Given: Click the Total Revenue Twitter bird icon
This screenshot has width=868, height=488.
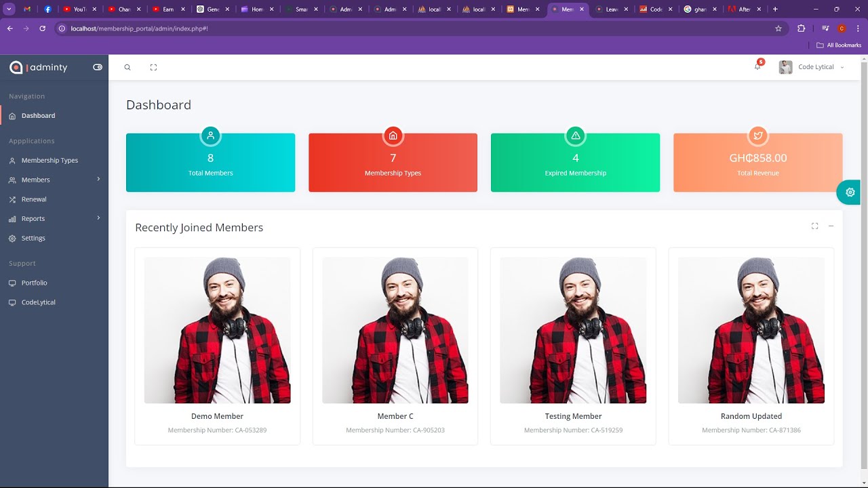Looking at the screenshot, I should coord(757,136).
